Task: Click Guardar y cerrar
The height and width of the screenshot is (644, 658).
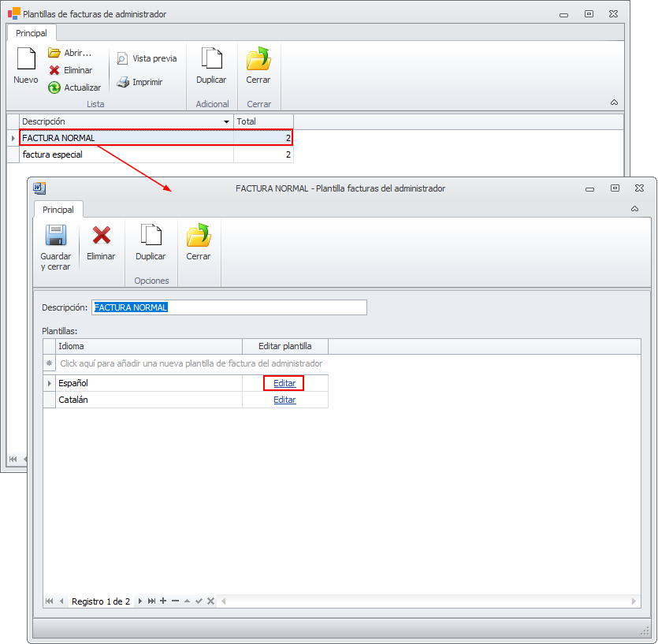Action: click(56, 247)
